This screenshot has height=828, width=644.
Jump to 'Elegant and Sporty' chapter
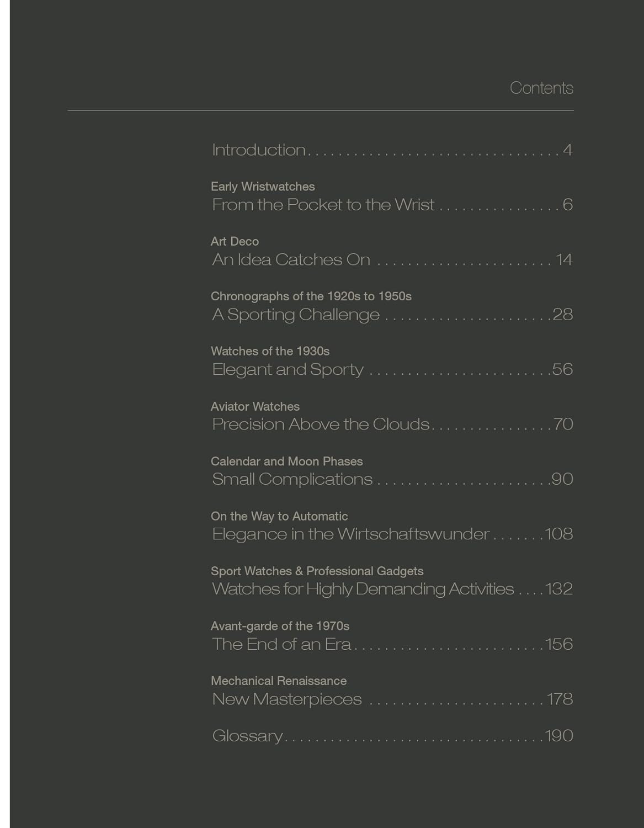click(288, 369)
